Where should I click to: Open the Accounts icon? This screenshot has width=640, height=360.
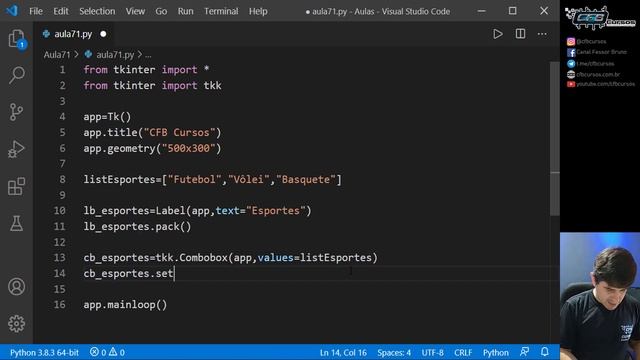(17, 287)
